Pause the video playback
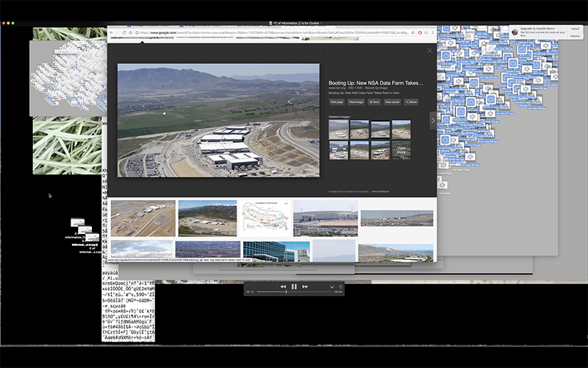 tap(294, 286)
